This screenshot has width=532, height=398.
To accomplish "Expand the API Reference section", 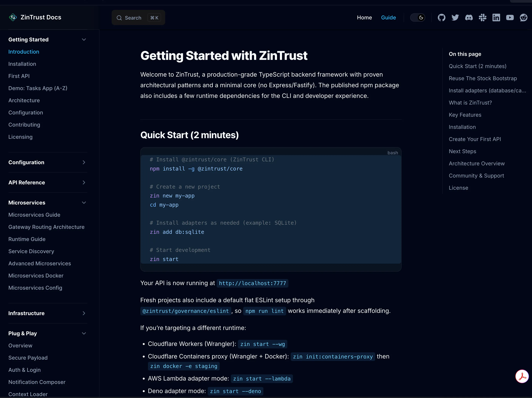I will click(x=84, y=182).
